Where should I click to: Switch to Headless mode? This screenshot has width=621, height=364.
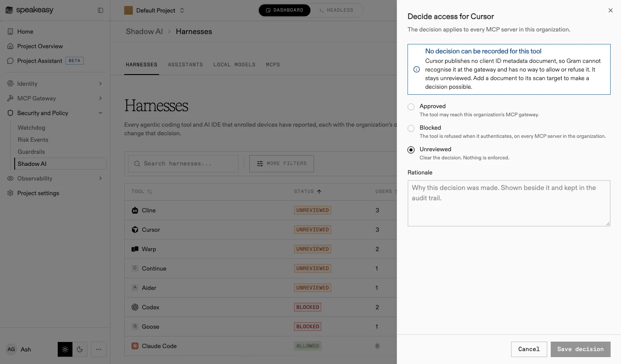click(336, 10)
